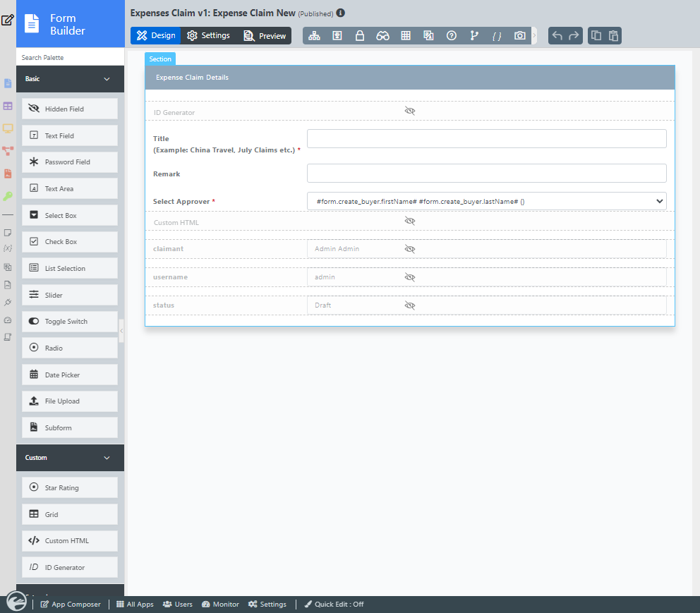This screenshot has width=700, height=613.
Task: Open the binoculars find usages icon
Action: (382, 36)
